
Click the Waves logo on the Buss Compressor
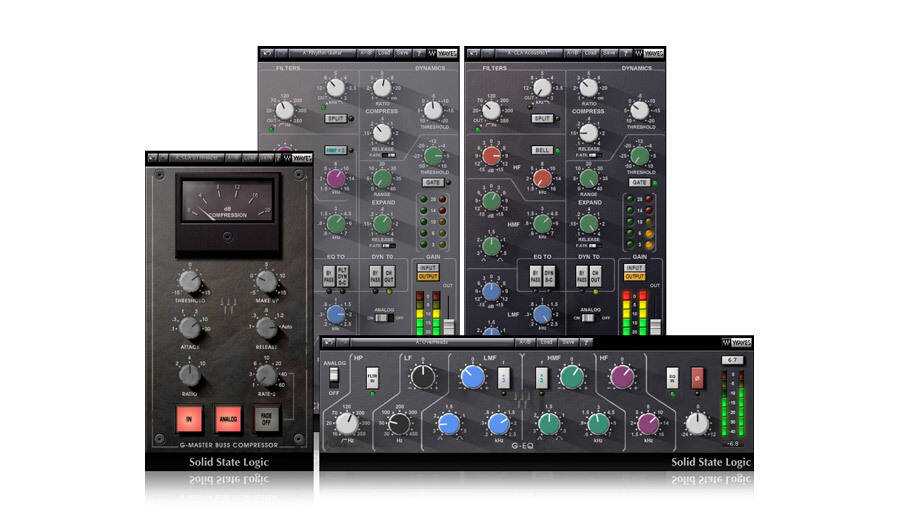pyautogui.click(x=297, y=157)
